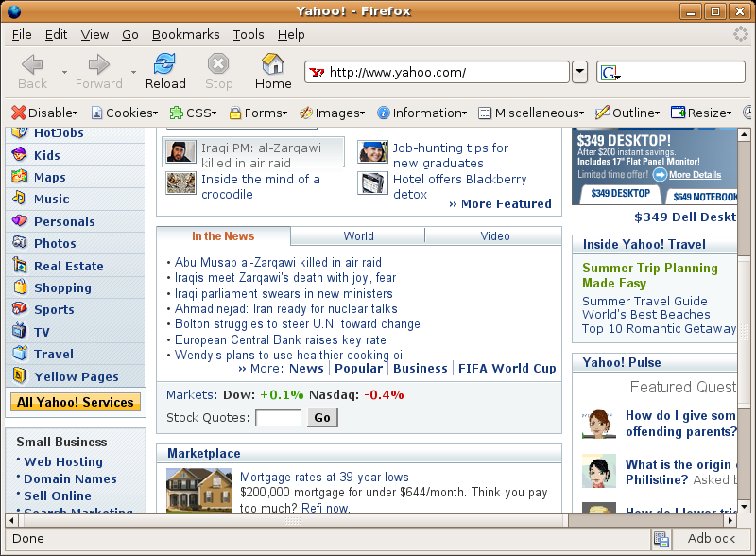
Task: Open the Forward history dropdown arrow
Action: [x=133, y=73]
